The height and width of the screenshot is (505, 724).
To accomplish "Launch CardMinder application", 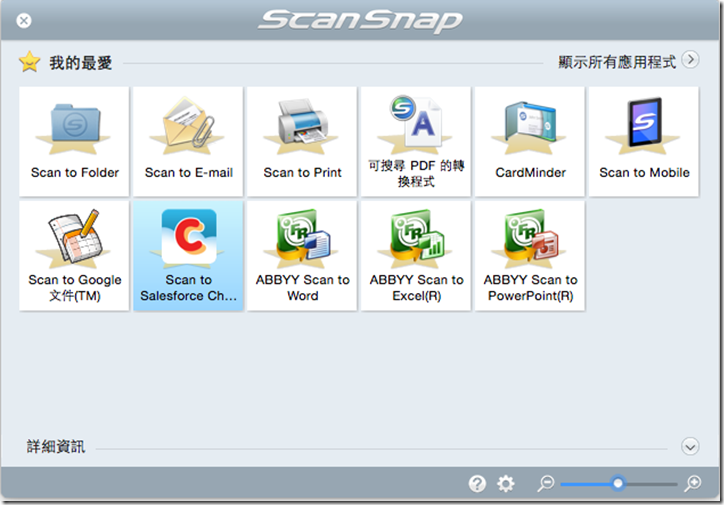I will [x=530, y=141].
